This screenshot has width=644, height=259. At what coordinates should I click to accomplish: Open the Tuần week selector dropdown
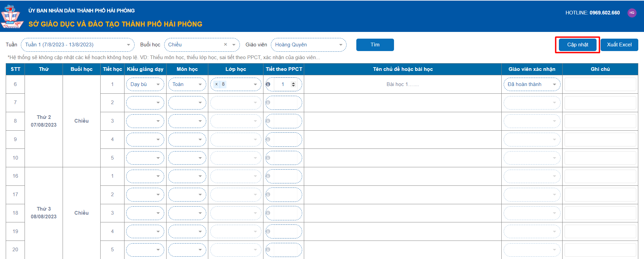point(77,45)
